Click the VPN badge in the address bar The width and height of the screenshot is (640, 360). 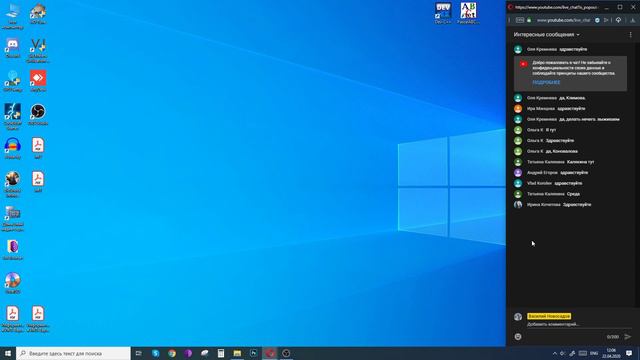click(520, 20)
